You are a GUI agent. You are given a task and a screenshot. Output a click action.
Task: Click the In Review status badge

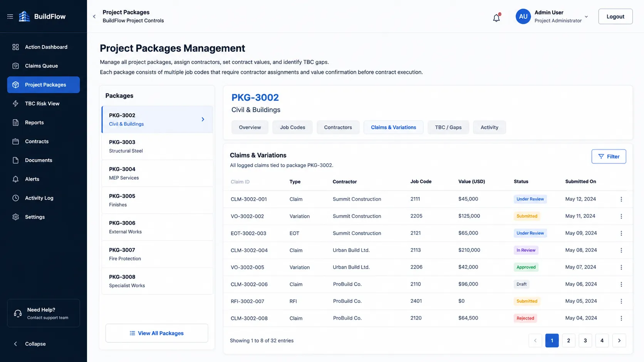coord(526,250)
